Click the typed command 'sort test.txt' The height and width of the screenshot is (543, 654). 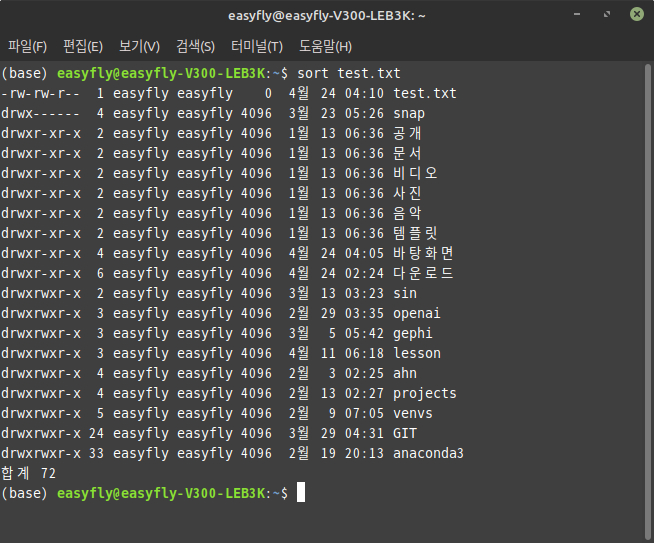pyautogui.click(x=349, y=73)
